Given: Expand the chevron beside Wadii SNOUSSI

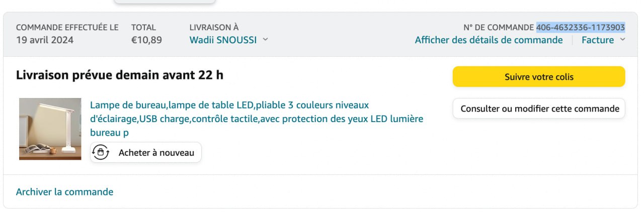Looking at the screenshot, I should tap(266, 40).
